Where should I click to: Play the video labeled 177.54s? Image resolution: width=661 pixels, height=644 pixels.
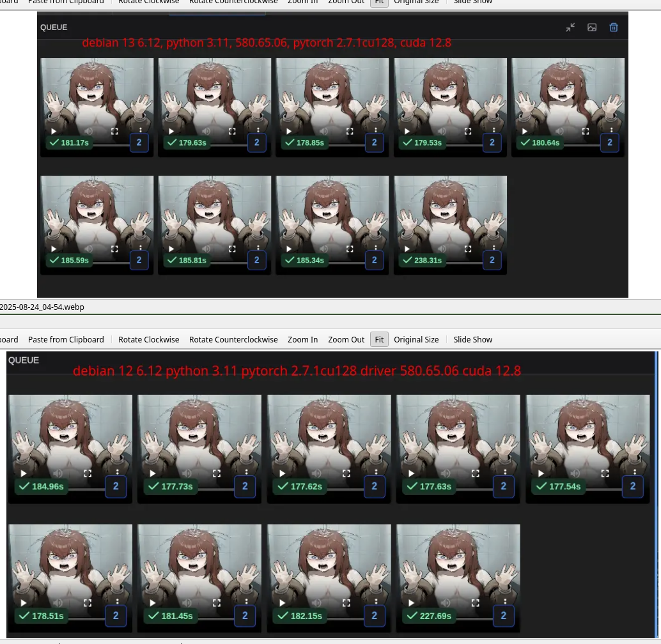[541, 473]
